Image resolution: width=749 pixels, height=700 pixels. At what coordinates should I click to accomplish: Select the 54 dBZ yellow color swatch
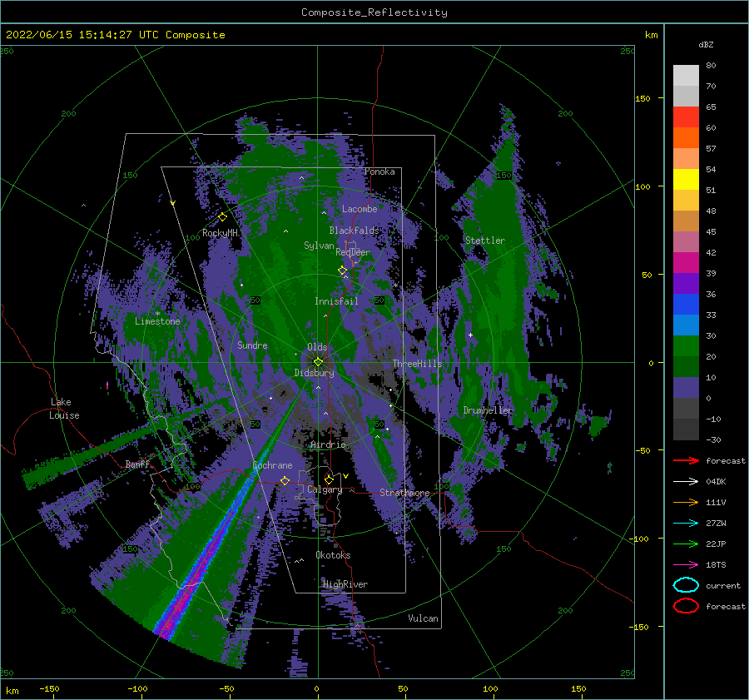click(686, 179)
